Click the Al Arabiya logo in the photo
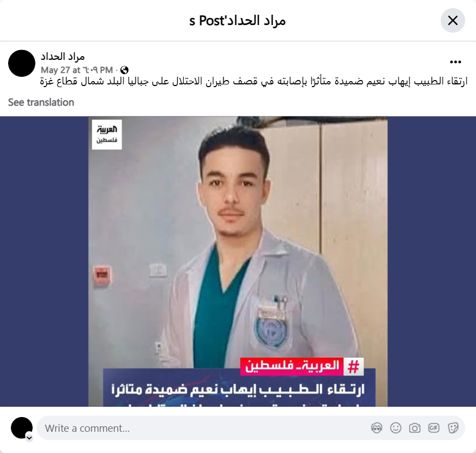 [107, 134]
